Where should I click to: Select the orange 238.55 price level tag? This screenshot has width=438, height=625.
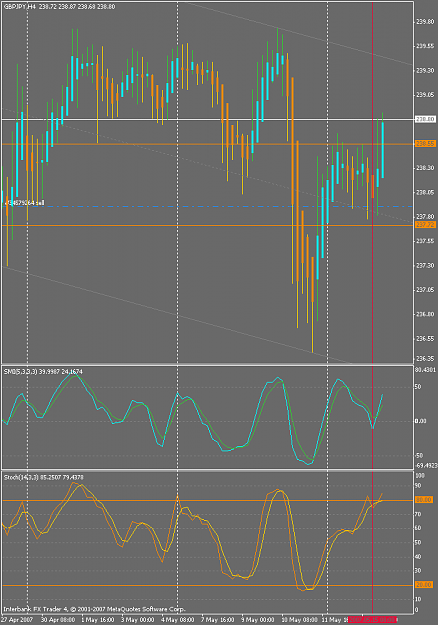425,143
